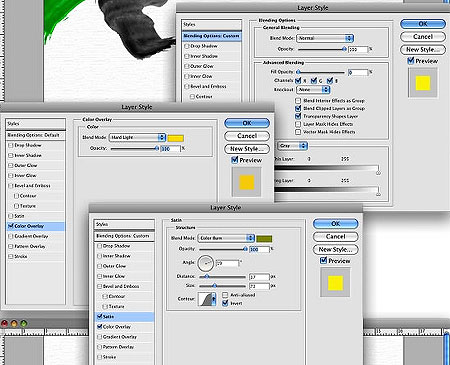This screenshot has height=365, width=450.
Task: Select Blending Options: Custom in Satin dialog
Action: click(124, 236)
